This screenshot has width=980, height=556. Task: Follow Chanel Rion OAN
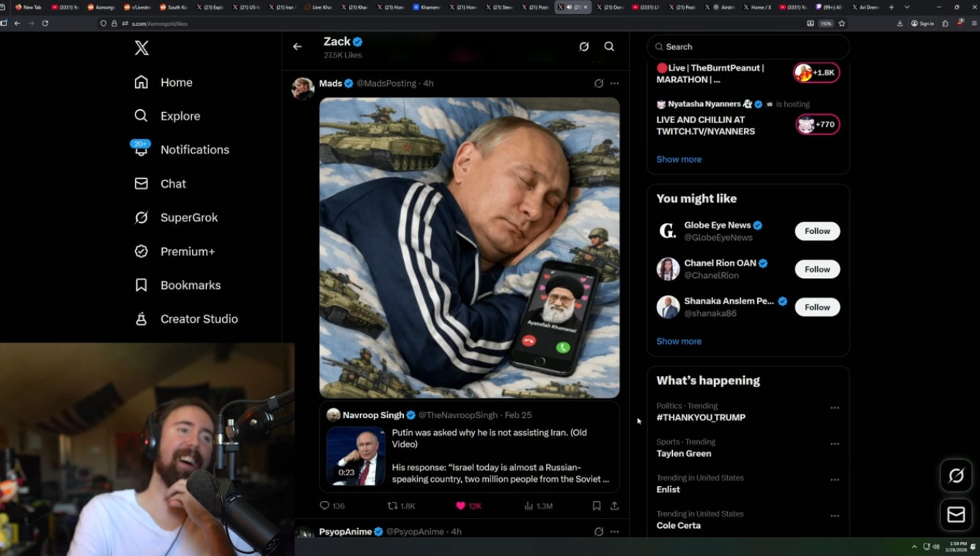point(817,269)
